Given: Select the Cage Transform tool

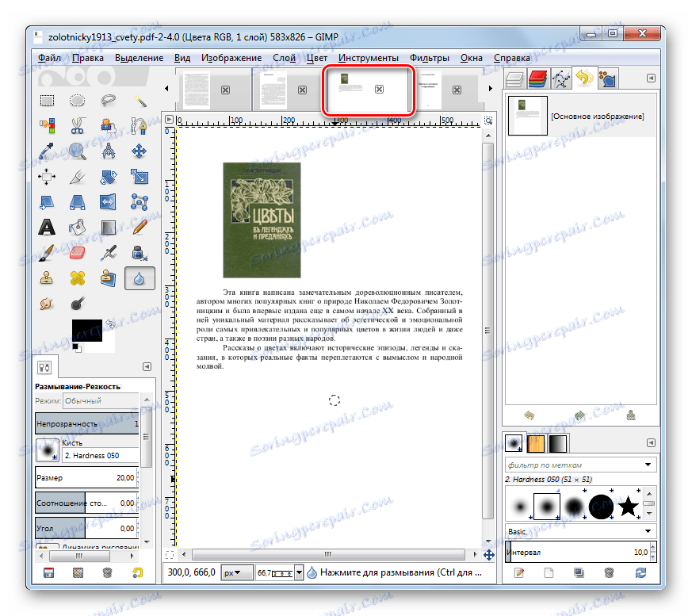Looking at the screenshot, I should (x=140, y=202).
